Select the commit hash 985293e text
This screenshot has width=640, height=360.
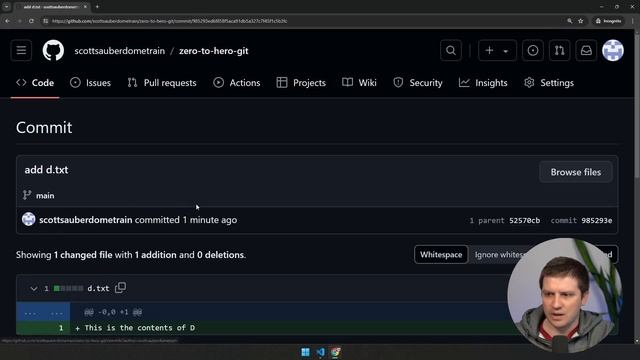tap(597, 220)
